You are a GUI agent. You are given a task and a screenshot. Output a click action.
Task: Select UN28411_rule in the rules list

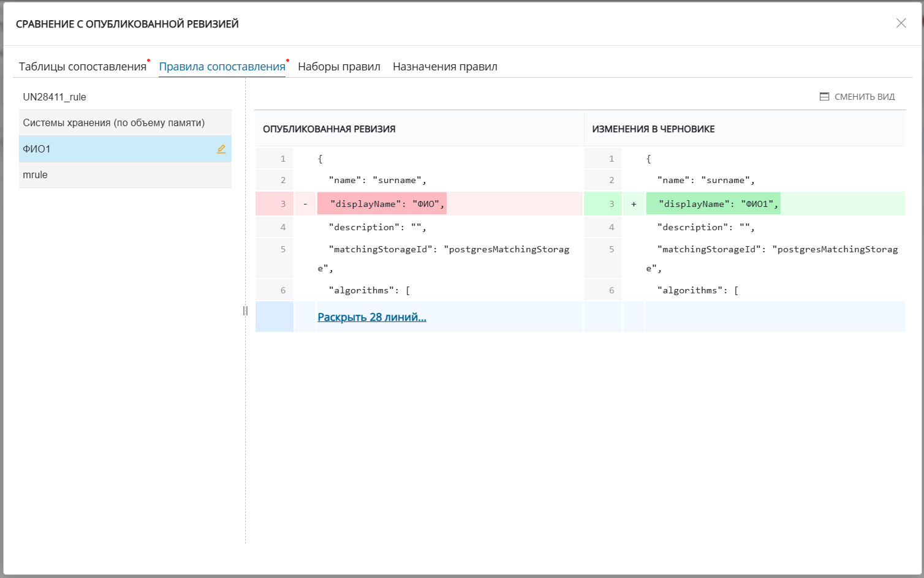pyautogui.click(x=55, y=97)
